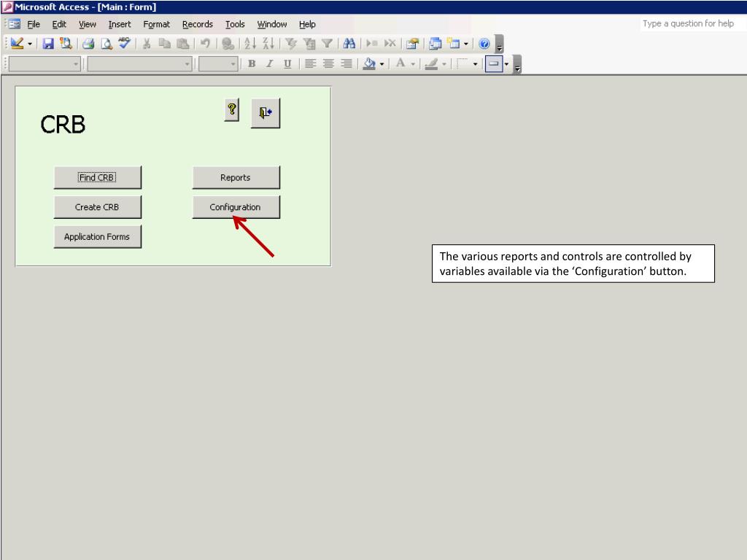Click the blue Help question mark icon

point(484,44)
